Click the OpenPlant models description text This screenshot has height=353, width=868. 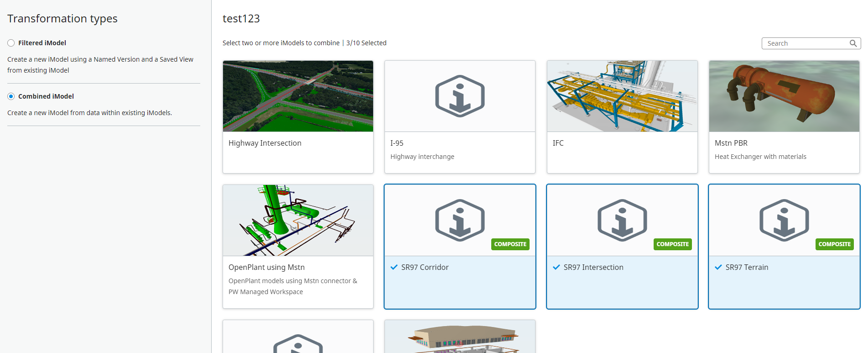click(293, 286)
